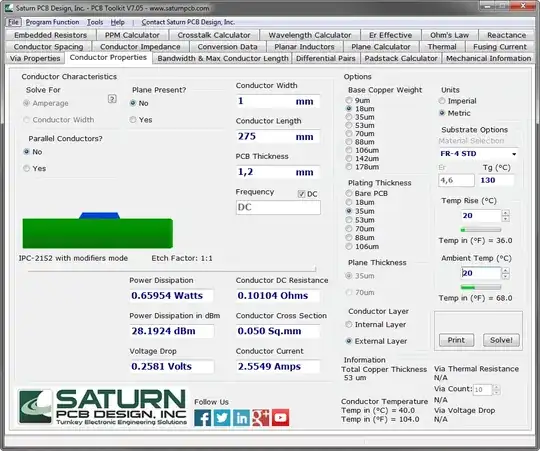This screenshot has width=540, height=451.
Task: Switch to Via Properties tab
Action: click(35, 58)
